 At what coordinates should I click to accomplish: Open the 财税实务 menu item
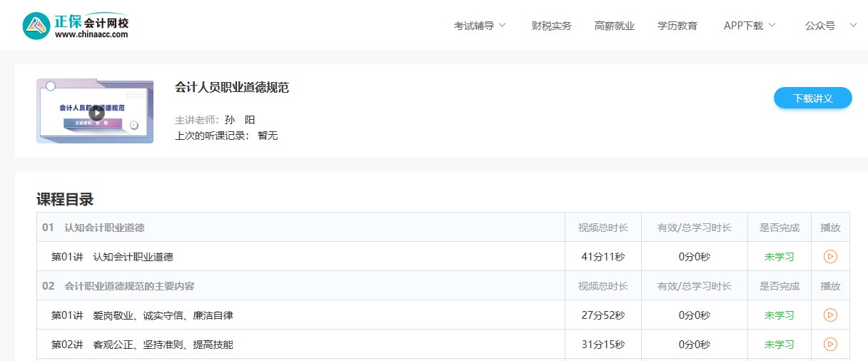coord(552,26)
